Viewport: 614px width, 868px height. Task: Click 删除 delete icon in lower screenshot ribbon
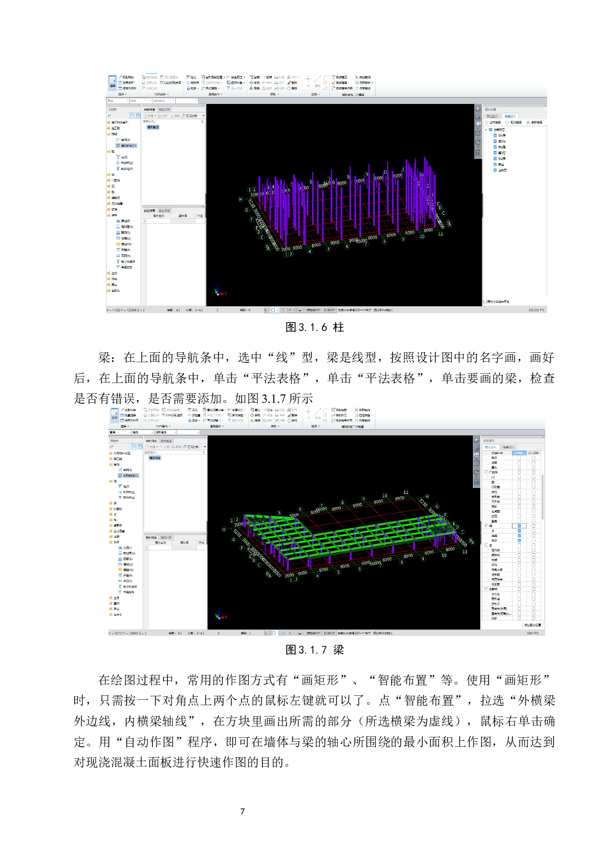pos(293,415)
